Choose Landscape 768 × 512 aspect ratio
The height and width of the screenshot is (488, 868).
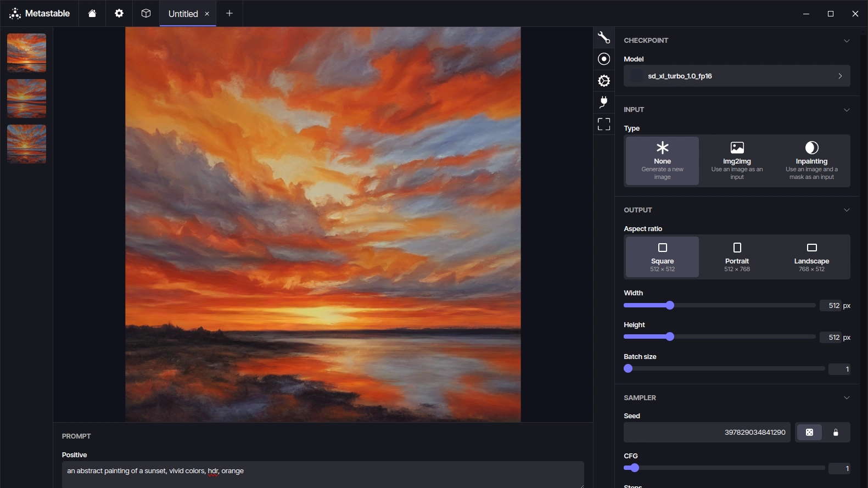811,257
